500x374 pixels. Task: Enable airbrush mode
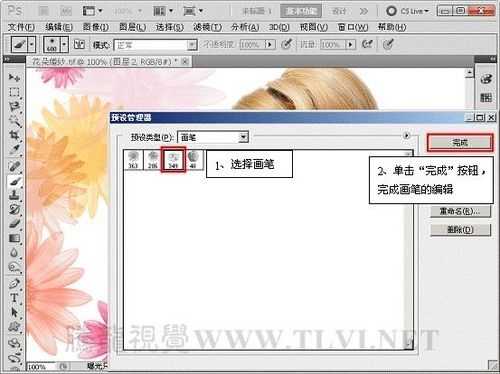367,44
